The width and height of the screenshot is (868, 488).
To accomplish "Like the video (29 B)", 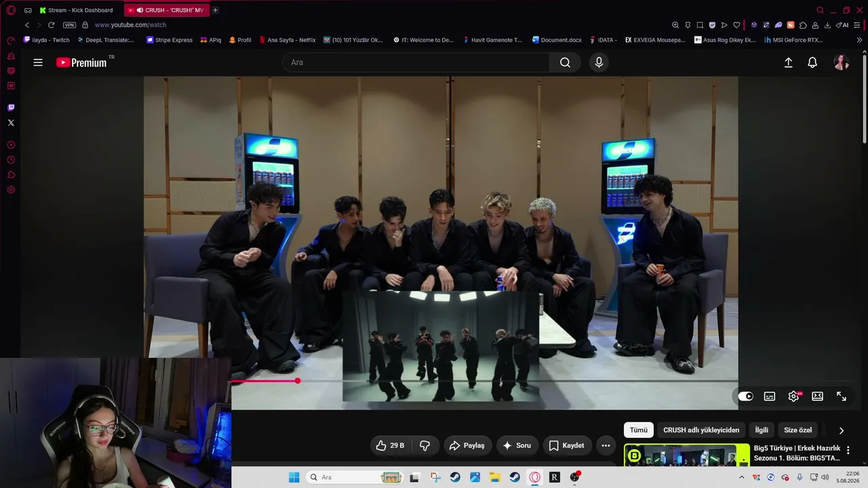I will tap(391, 445).
